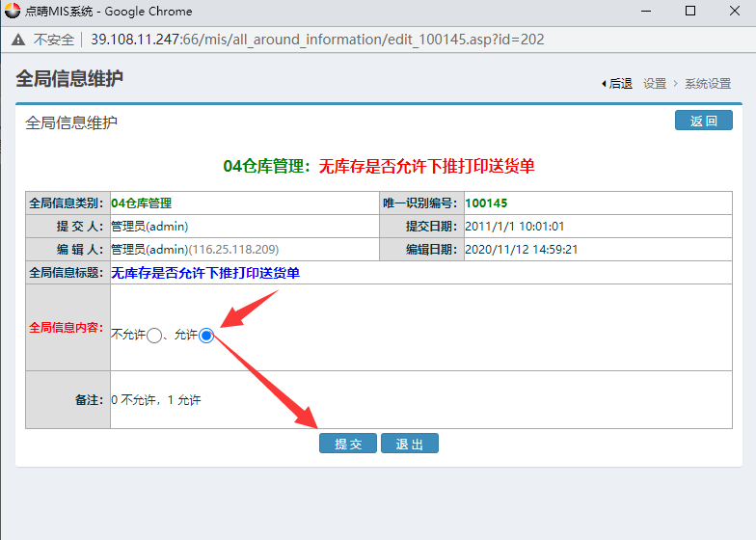Click the edit date 2020/11/12 14:59:21
Viewport: 756px width, 540px height.
(x=522, y=250)
